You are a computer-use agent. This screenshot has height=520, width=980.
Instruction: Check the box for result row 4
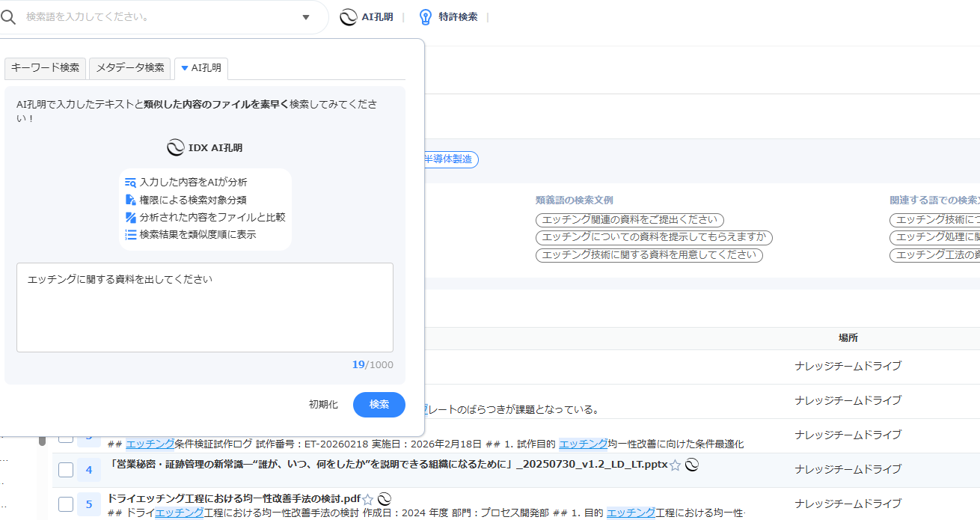(66, 470)
